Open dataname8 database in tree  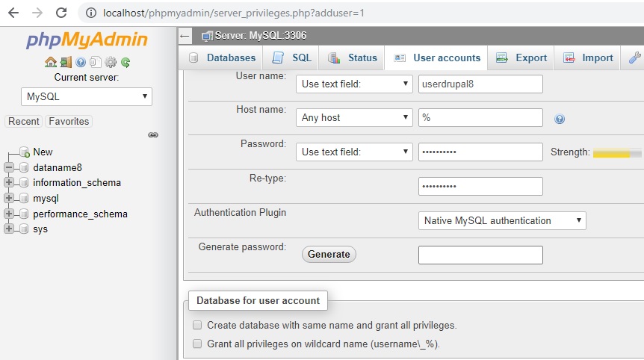click(58, 167)
